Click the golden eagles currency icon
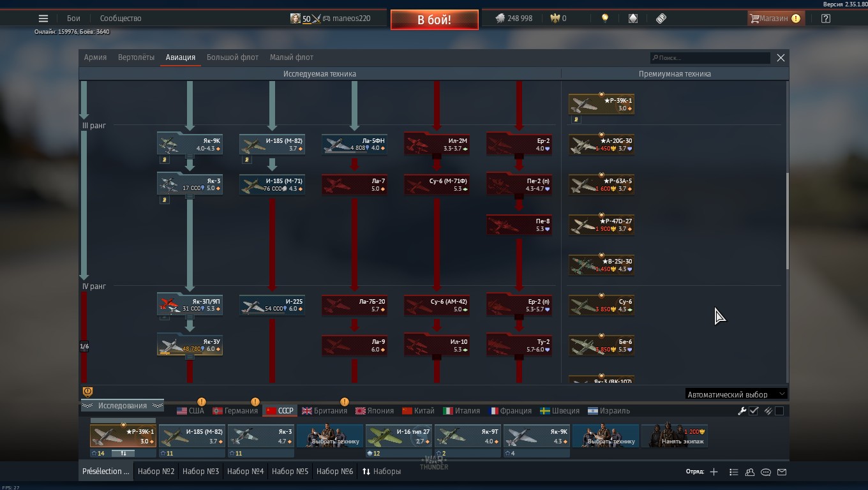Image resolution: width=868 pixels, height=490 pixels. coord(555,19)
